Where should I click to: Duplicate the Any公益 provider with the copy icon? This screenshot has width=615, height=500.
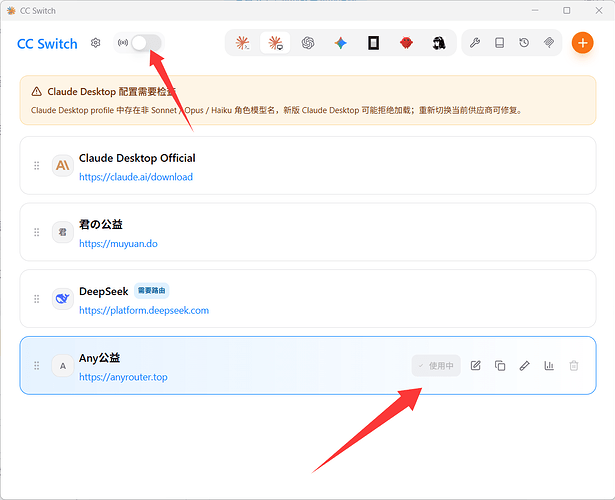(500, 365)
